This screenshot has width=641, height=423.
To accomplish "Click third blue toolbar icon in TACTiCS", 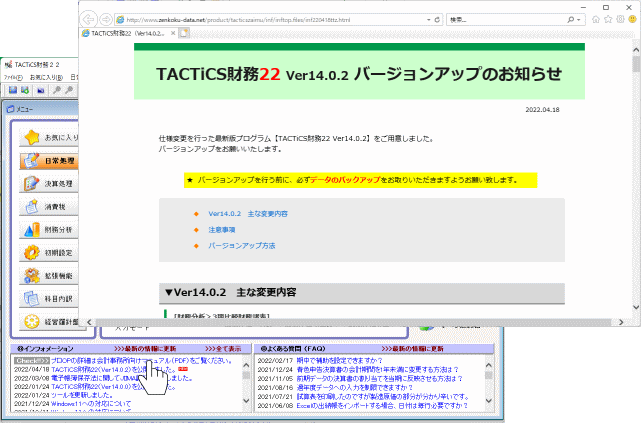I will click(x=40, y=90).
